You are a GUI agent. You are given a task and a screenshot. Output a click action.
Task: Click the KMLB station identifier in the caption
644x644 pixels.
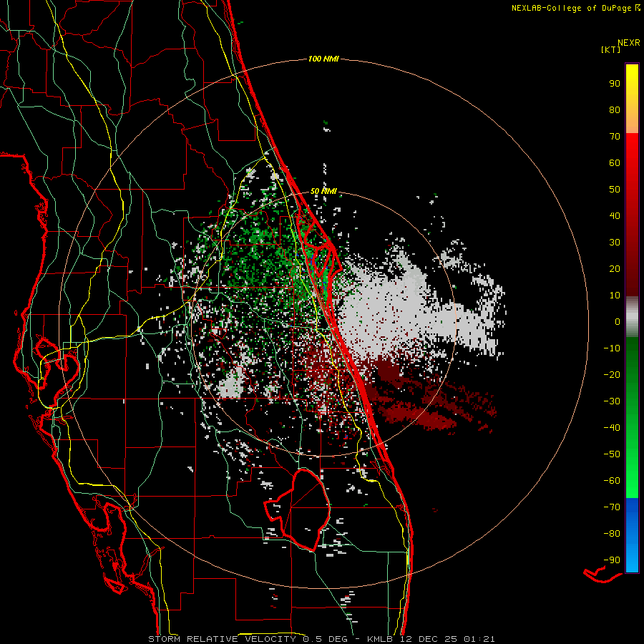click(x=380, y=639)
